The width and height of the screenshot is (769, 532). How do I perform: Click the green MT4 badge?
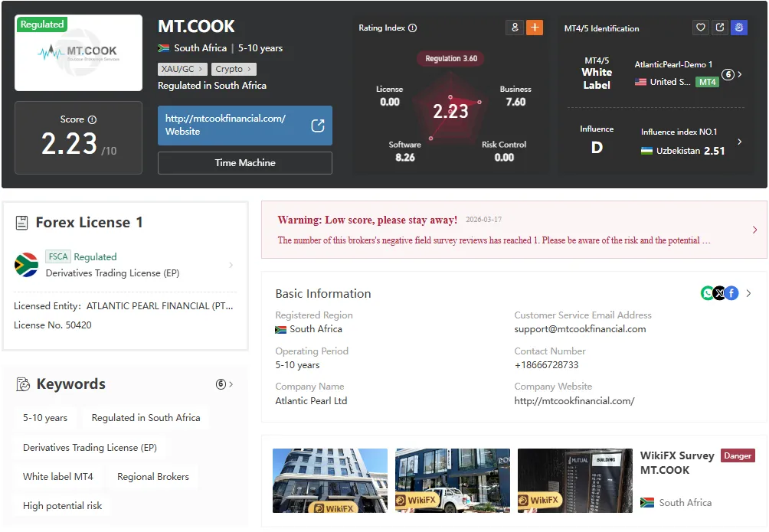pyautogui.click(x=707, y=82)
